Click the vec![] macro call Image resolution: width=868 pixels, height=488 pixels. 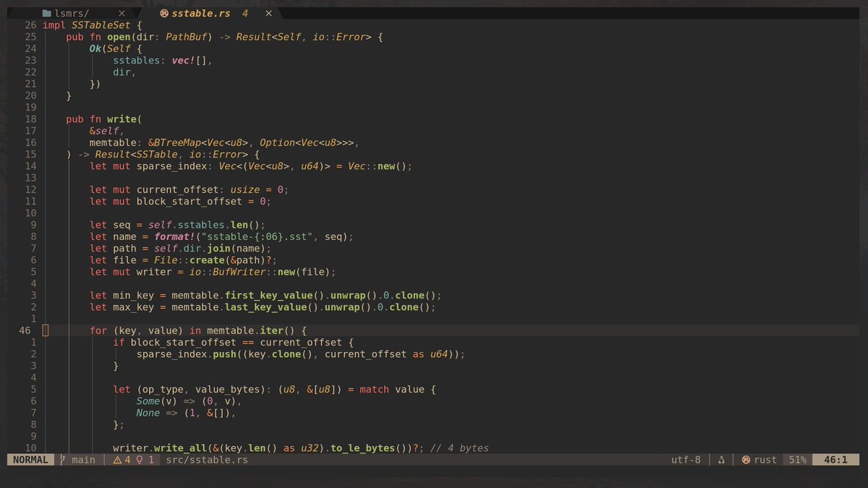click(x=190, y=60)
